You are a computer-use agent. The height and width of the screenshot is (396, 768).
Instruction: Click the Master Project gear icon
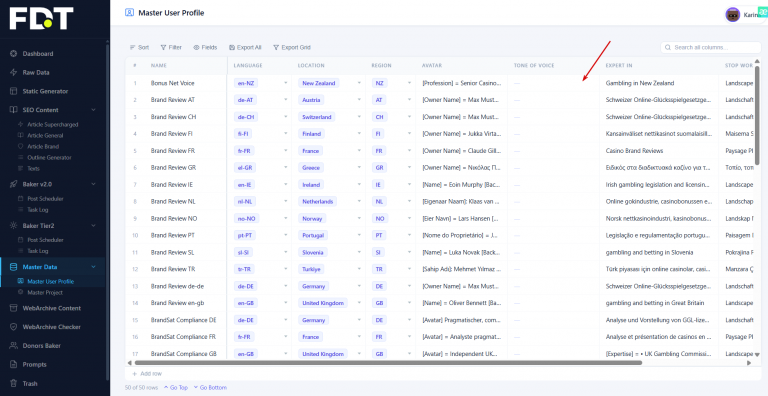point(20,292)
